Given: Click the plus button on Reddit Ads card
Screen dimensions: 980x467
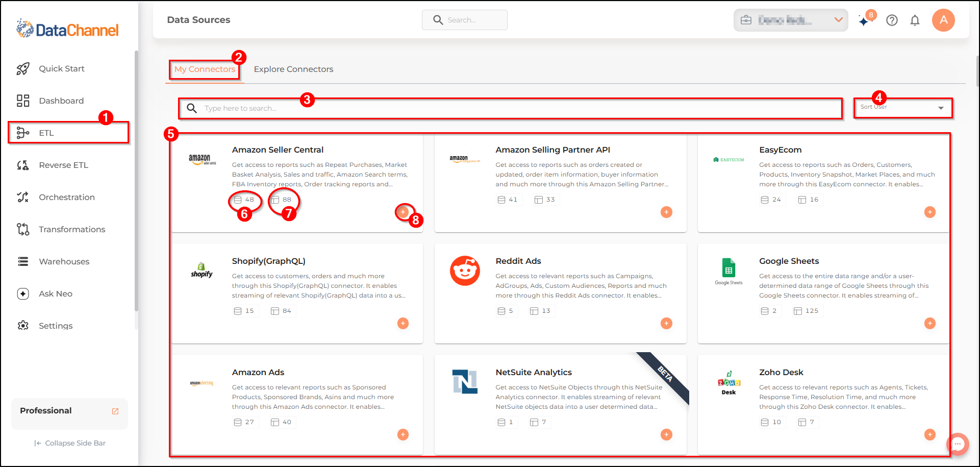Looking at the screenshot, I should point(666,323).
